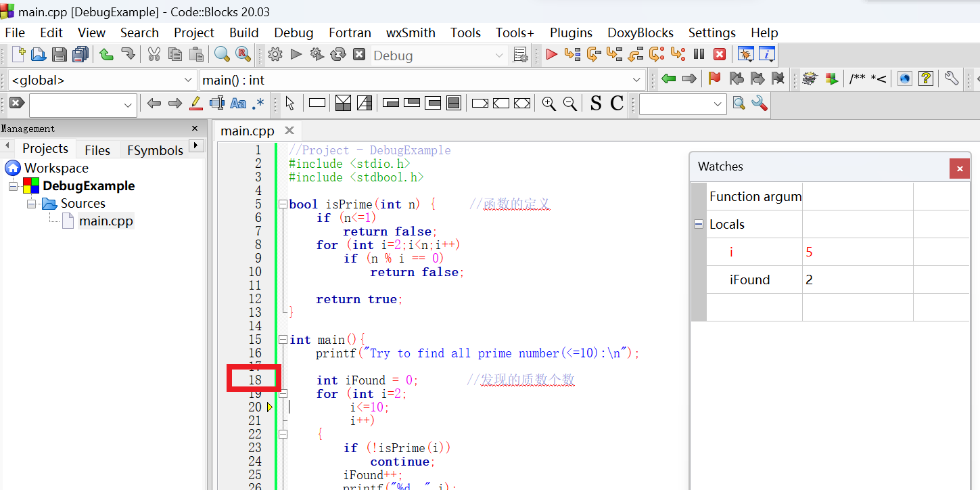Go to previous bookmark
Viewport: 980px width, 490px height.
pyautogui.click(x=737, y=79)
